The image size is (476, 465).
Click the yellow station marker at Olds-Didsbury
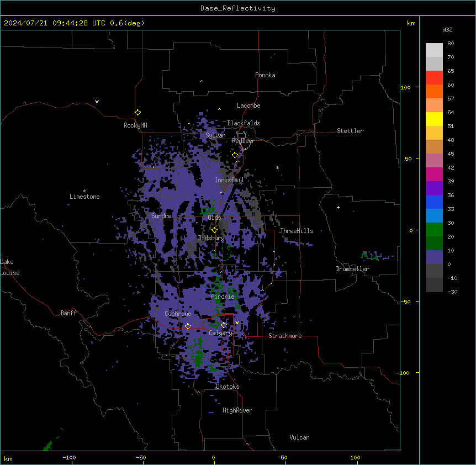pyautogui.click(x=214, y=230)
